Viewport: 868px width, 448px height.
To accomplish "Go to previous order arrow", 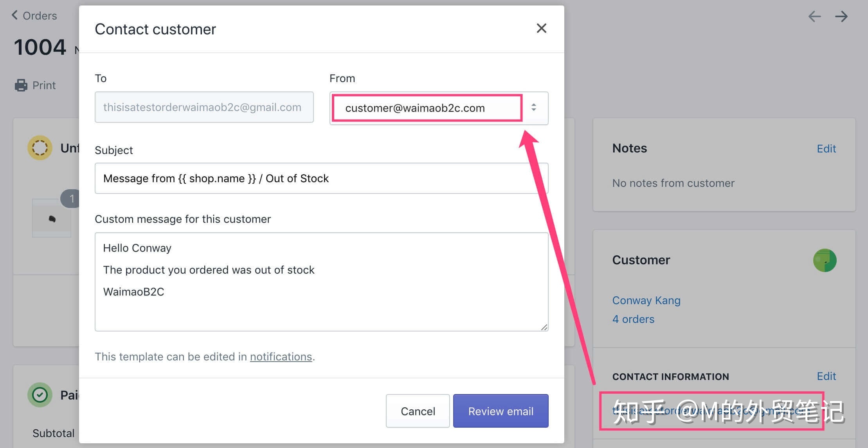I will [x=814, y=16].
